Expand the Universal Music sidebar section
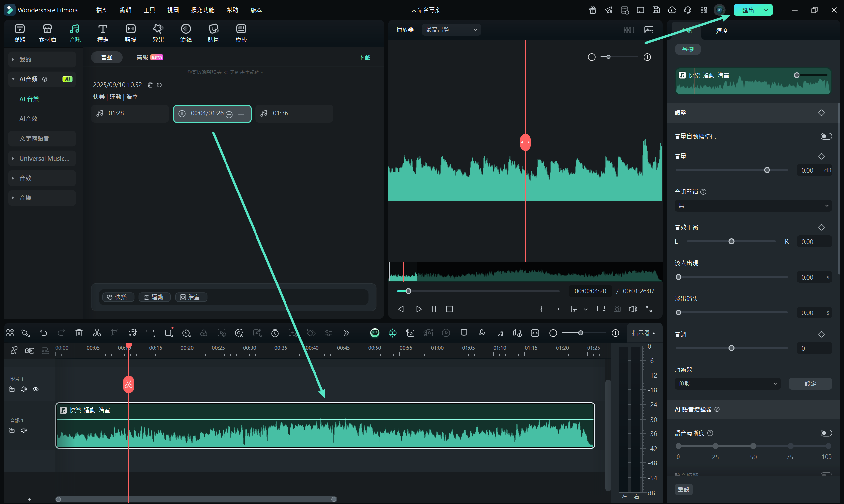 tap(42, 158)
